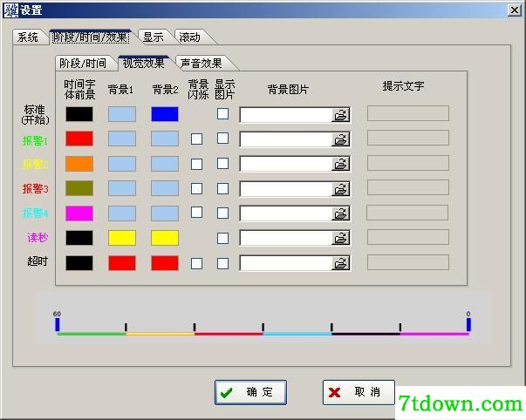Enable 背景闪烁 for 超时
This screenshot has width=526, height=420.
pyautogui.click(x=196, y=263)
